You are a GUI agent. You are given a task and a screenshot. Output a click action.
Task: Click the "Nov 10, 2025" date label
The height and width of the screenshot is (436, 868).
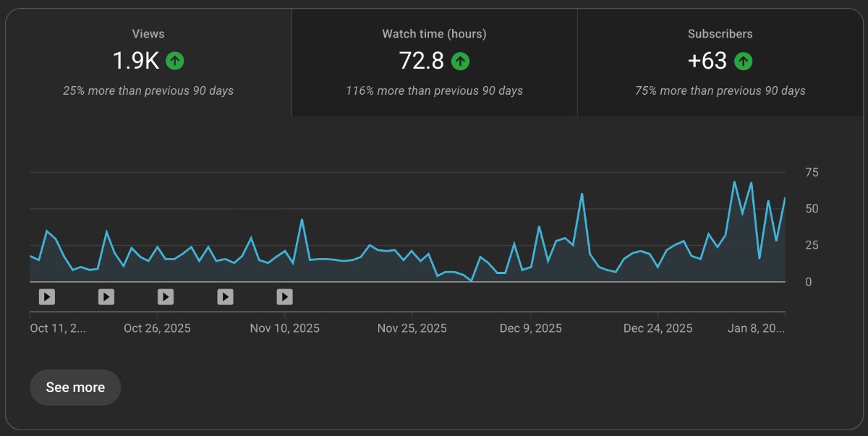[285, 328]
